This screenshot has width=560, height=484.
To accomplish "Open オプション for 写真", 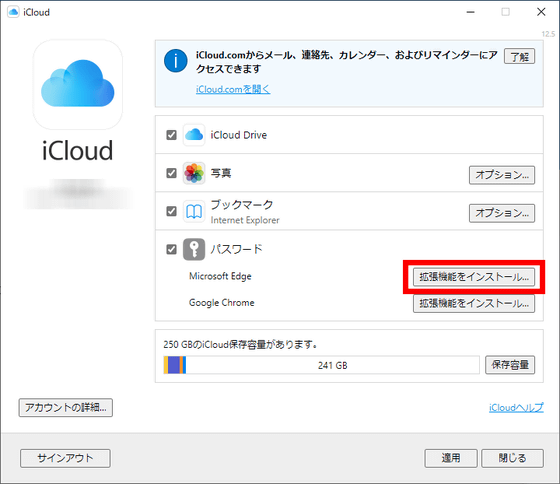I will point(502,175).
